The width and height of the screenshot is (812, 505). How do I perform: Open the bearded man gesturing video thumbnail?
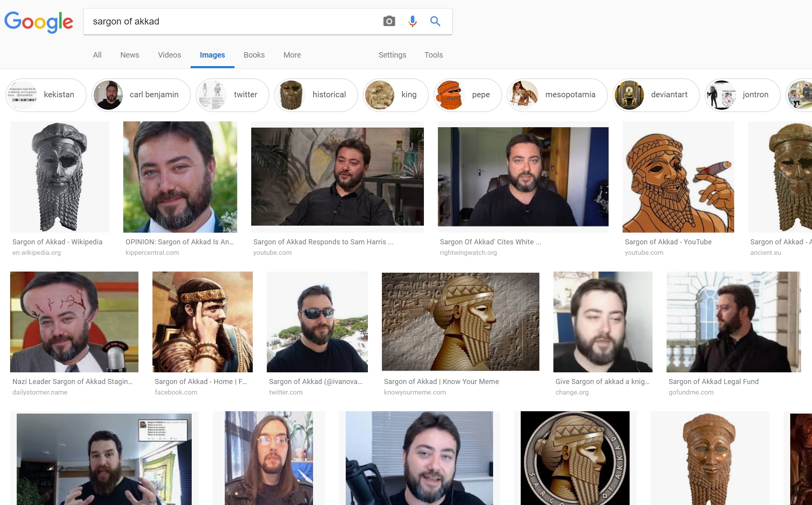(104, 459)
